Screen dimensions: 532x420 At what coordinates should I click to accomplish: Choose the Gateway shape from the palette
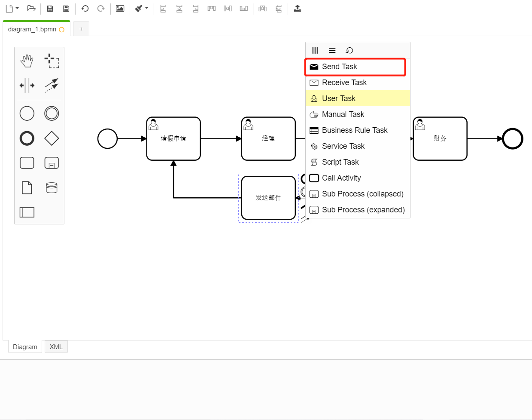point(51,138)
